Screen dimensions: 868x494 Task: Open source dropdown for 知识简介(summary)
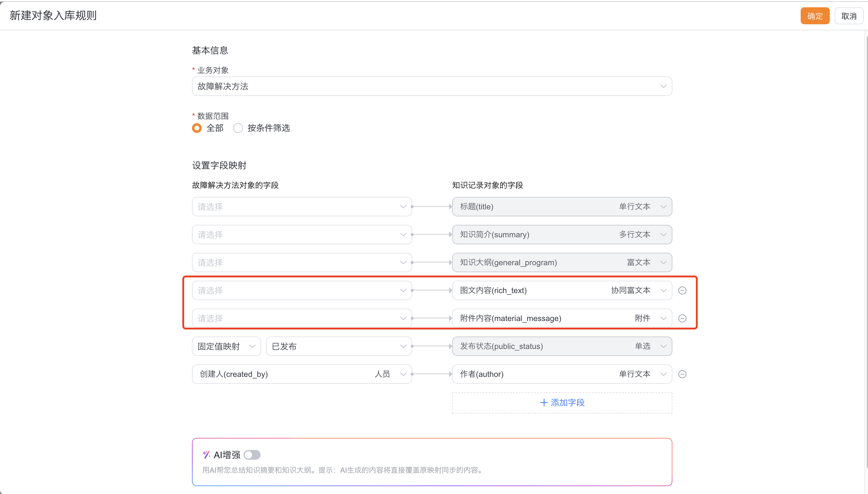(x=301, y=235)
